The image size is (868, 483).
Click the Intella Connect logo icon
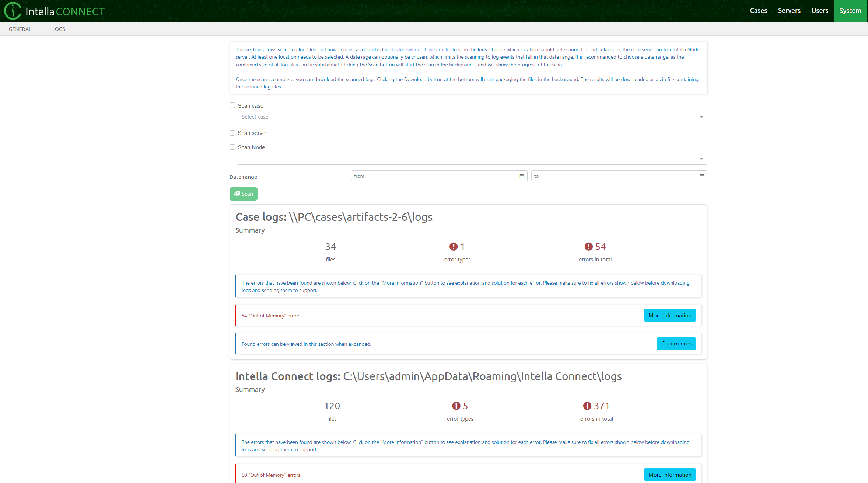[x=13, y=11]
